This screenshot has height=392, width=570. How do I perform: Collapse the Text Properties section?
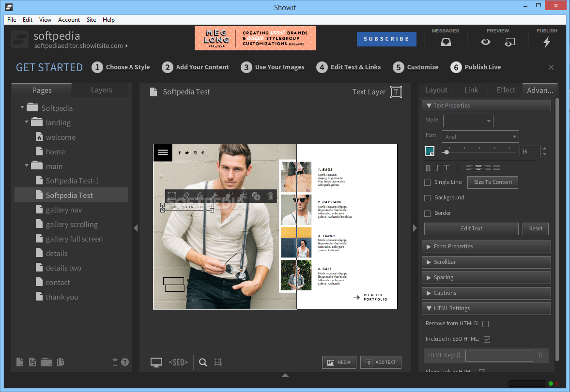coord(486,106)
